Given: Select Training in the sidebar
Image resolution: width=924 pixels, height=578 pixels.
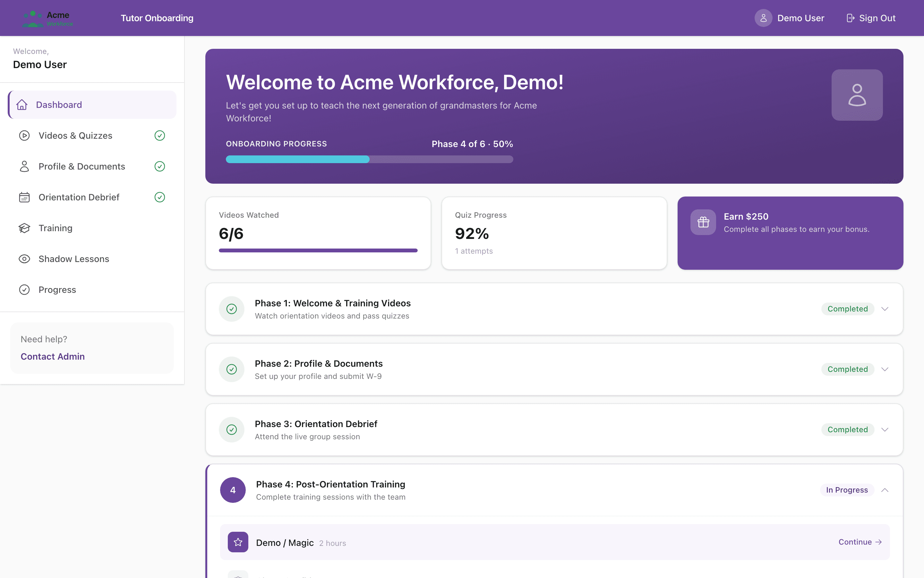Looking at the screenshot, I should tap(92, 228).
